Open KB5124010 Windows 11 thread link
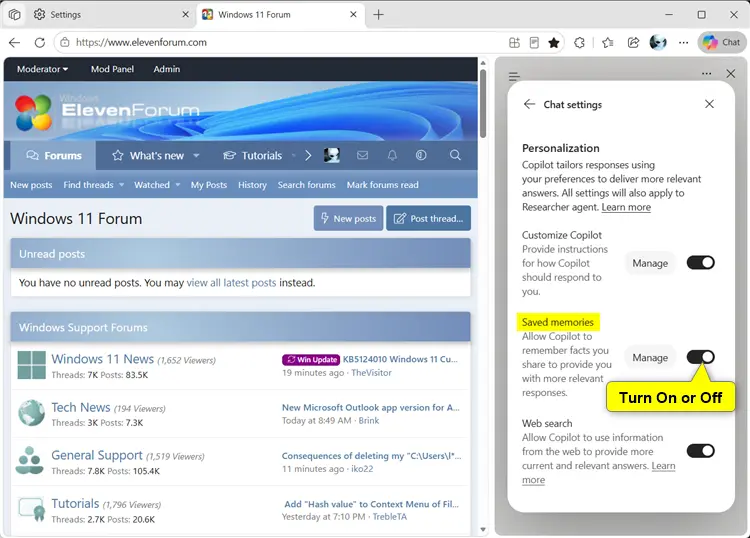 [400, 359]
